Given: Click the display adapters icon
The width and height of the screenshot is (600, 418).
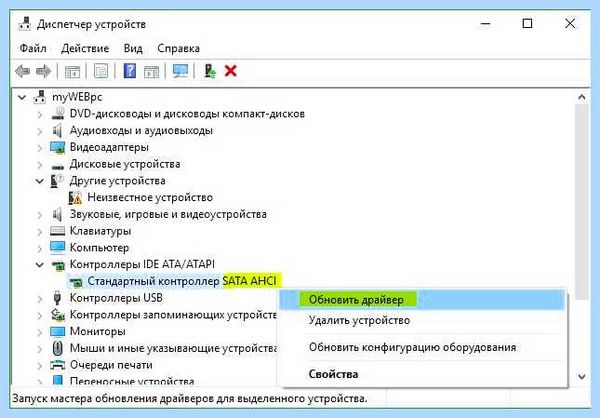Looking at the screenshot, I should (x=57, y=147).
